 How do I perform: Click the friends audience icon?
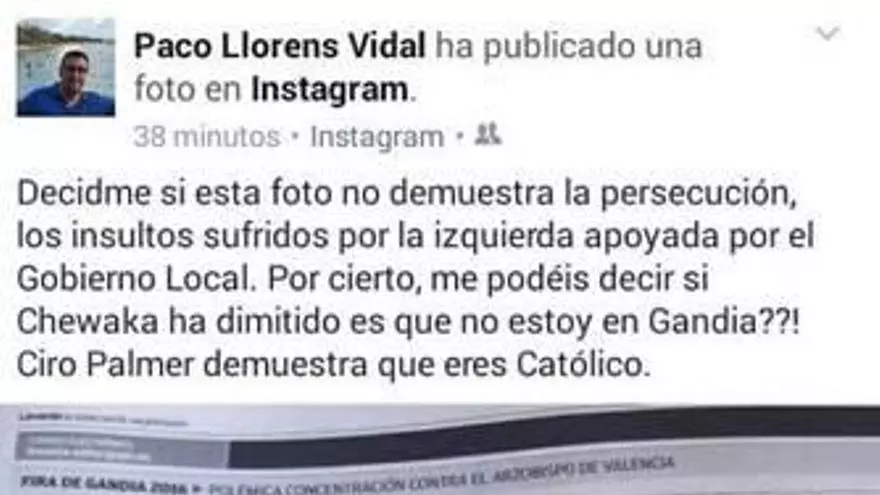pos(488,135)
